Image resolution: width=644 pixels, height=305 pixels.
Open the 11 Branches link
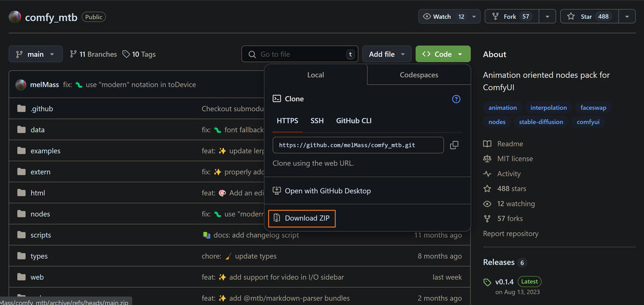coord(93,54)
